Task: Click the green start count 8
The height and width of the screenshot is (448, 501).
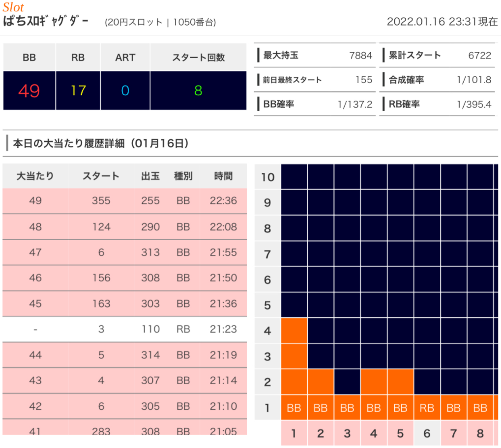Action: tap(198, 91)
